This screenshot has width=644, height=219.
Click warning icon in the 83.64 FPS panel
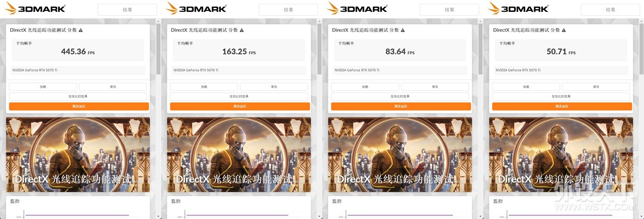(403, 30)
